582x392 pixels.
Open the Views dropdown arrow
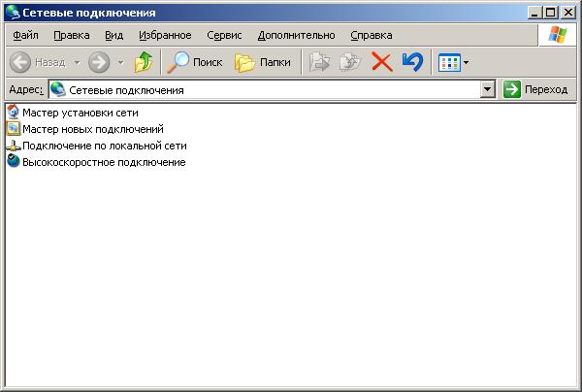point(467,62)
